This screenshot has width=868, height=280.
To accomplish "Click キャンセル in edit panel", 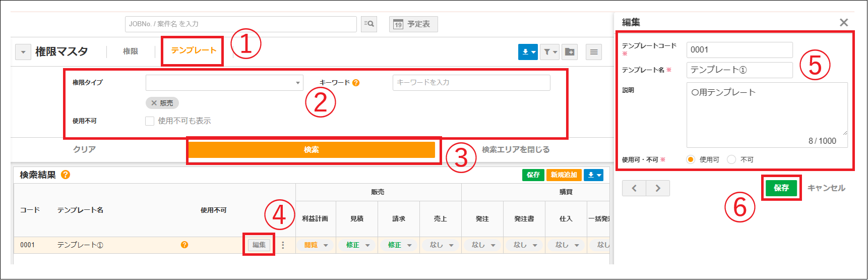I will [x=826, y=188].
